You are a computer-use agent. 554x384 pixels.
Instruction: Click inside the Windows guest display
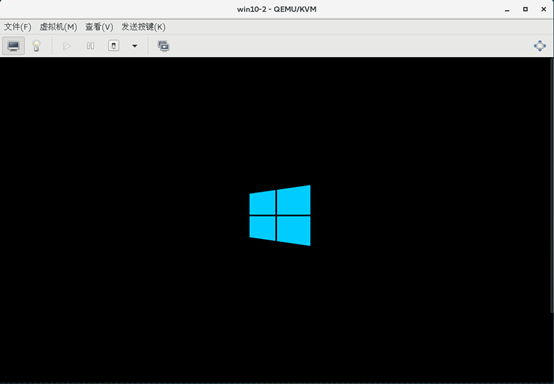coord(275,220)
